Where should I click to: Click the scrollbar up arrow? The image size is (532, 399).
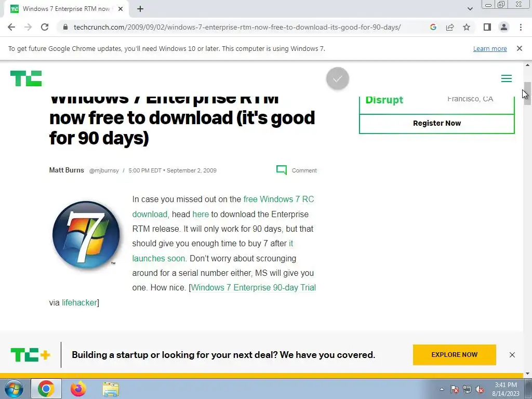pos(527,65)
